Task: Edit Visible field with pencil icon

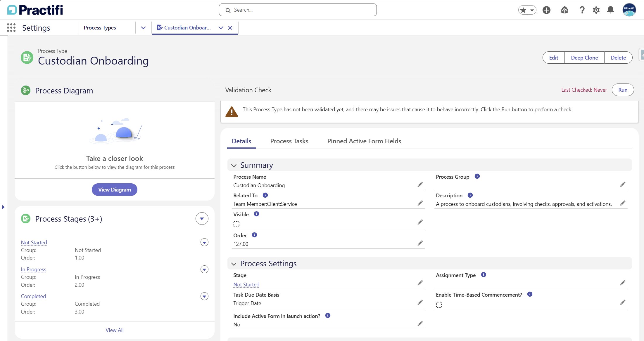Action: click(420, 222)
